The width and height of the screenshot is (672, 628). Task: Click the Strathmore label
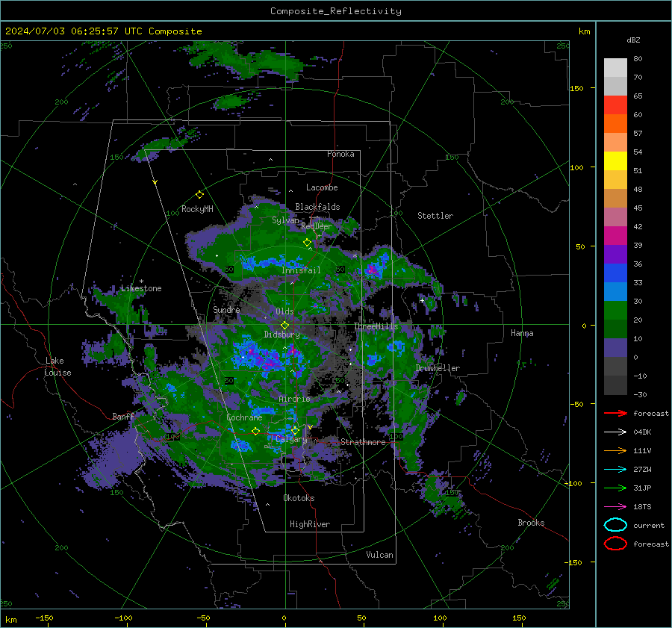pos(363,442)
